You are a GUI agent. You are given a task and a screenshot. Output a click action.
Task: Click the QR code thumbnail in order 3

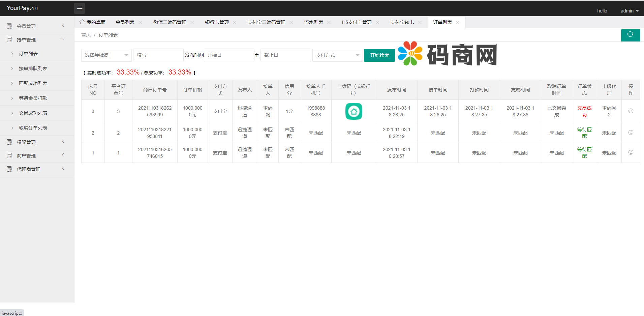click(x=354, y=111)
